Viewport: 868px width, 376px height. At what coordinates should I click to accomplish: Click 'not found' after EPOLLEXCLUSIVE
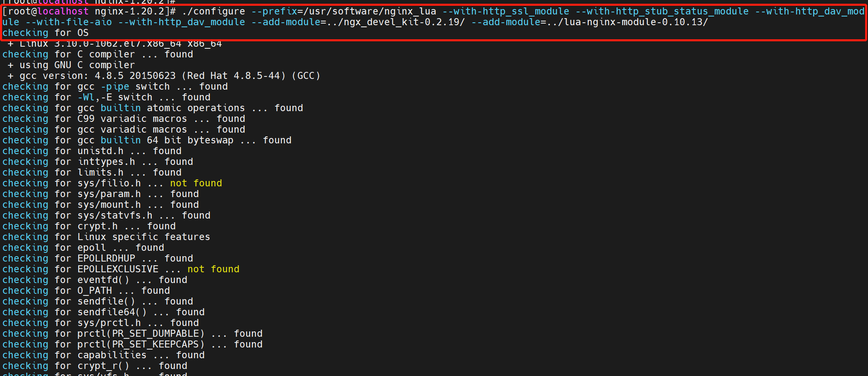click(x=213, y=269)
